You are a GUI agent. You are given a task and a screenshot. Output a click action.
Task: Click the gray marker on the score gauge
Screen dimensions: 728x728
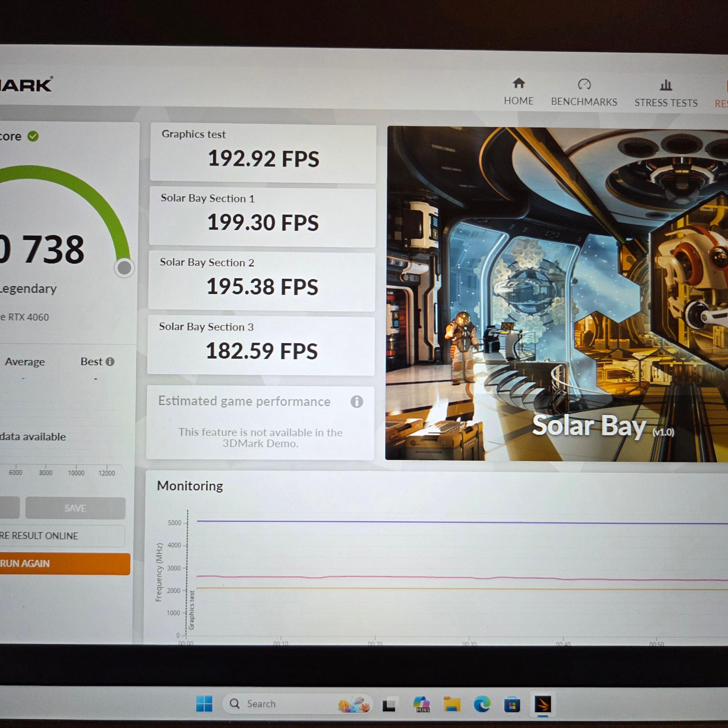click(124, 268)
